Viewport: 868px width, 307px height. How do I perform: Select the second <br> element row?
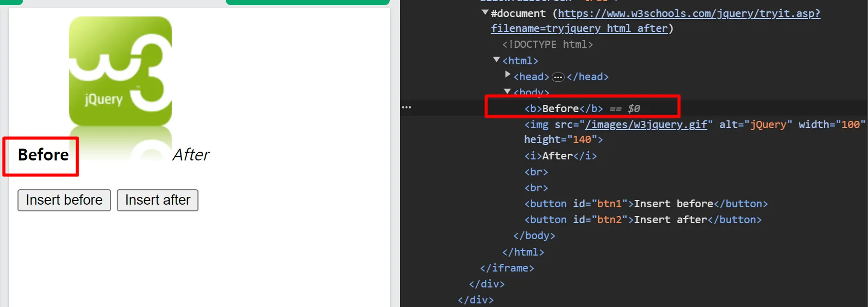[536, 188]
